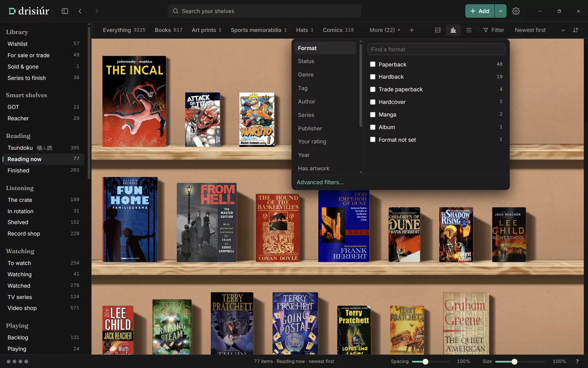Screen dimensions: 588x368
Task: Open the Record shop shelf
Action: (43, 234)
